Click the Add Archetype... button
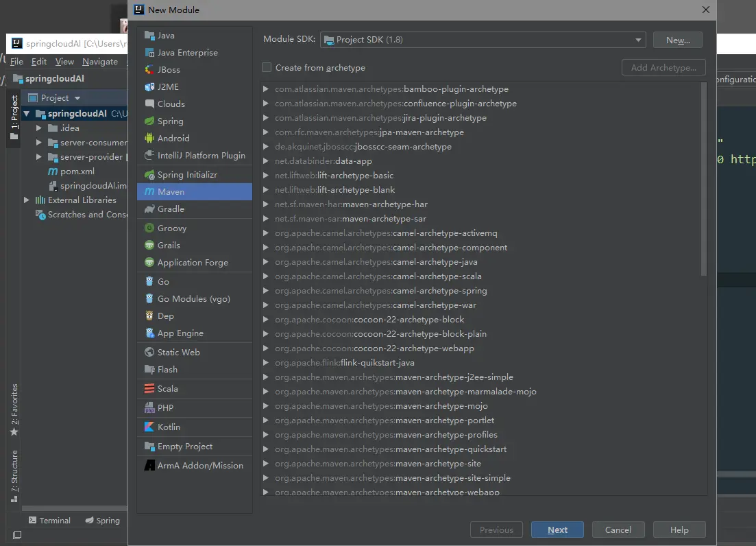 [x=663, y=67]
